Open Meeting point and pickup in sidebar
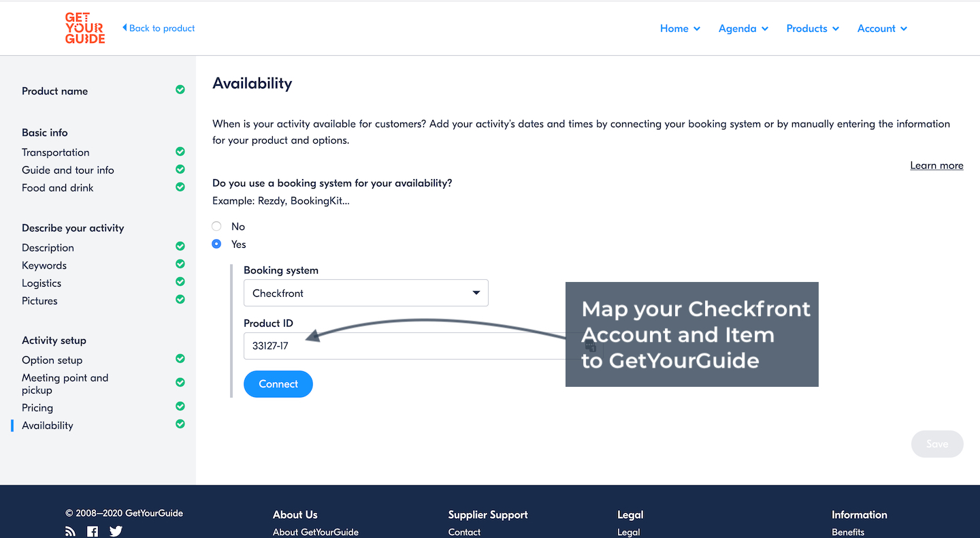 [65, 384]
